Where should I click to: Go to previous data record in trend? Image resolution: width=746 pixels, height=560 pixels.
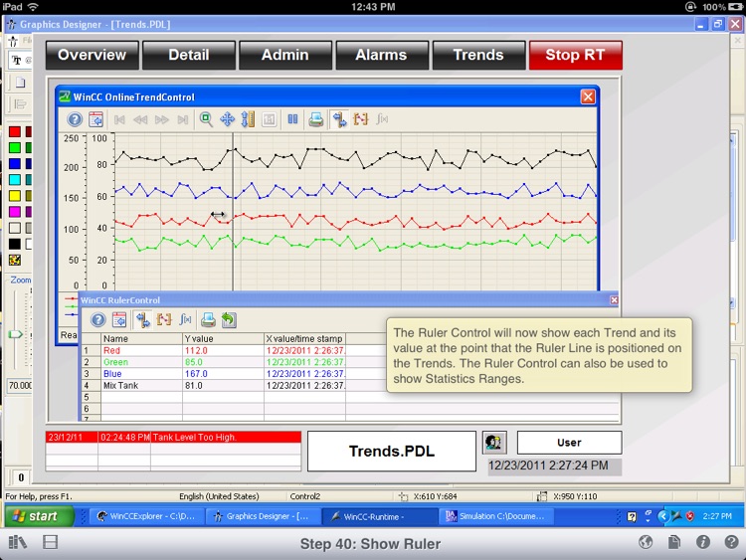coord(140,119)
